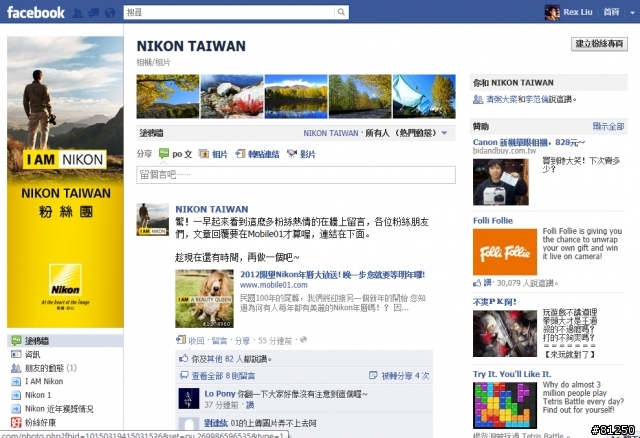The height and width of the screenshot is (438, 640).
Task: Open Lo Pony's avatar
Action: pyautogui.click(x=189, y=398)
